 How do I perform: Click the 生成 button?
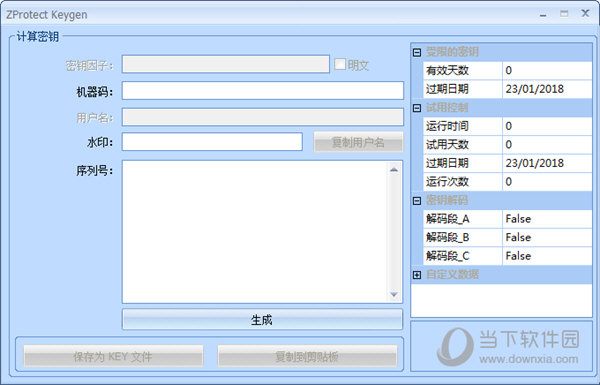pos(262,320)
